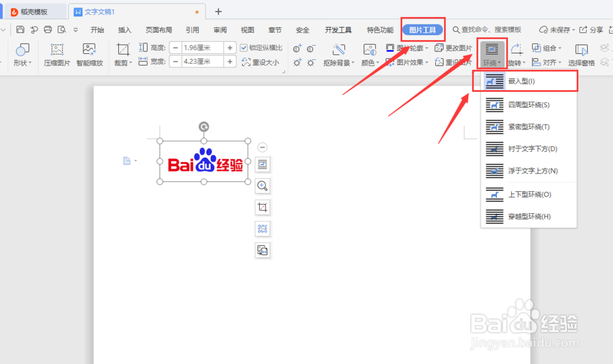
Task: Switch to 章节 Chapter tab
Action: point(275,29)
